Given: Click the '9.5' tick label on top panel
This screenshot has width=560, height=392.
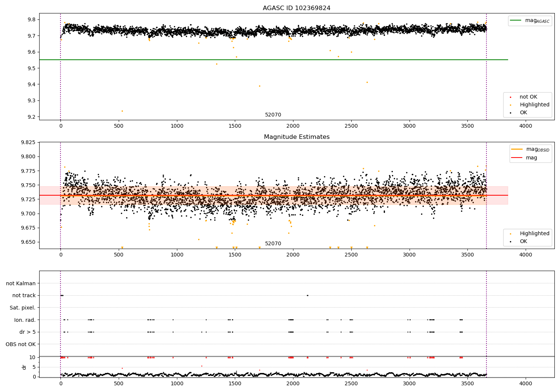Looking at the screenshot, I should (x=31, y=68).
